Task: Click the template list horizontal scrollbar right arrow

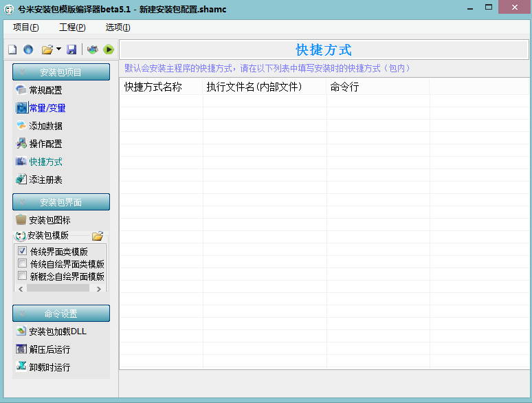Action: [101, 288]
